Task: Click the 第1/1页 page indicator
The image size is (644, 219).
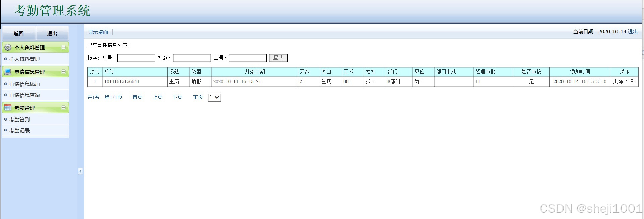Action: coord(113,97)
